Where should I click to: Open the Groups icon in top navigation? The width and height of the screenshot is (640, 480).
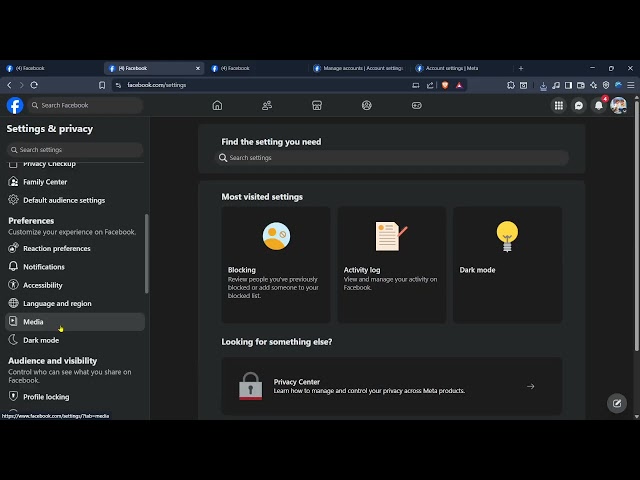tap(367, 105)
